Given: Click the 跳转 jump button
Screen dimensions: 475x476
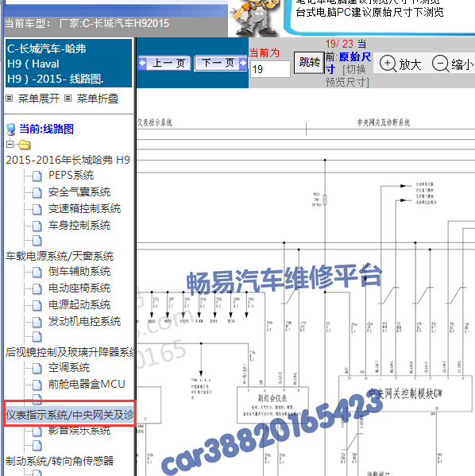Looking at the screenshot, I should pyautogui.click(x=309, y=62).
